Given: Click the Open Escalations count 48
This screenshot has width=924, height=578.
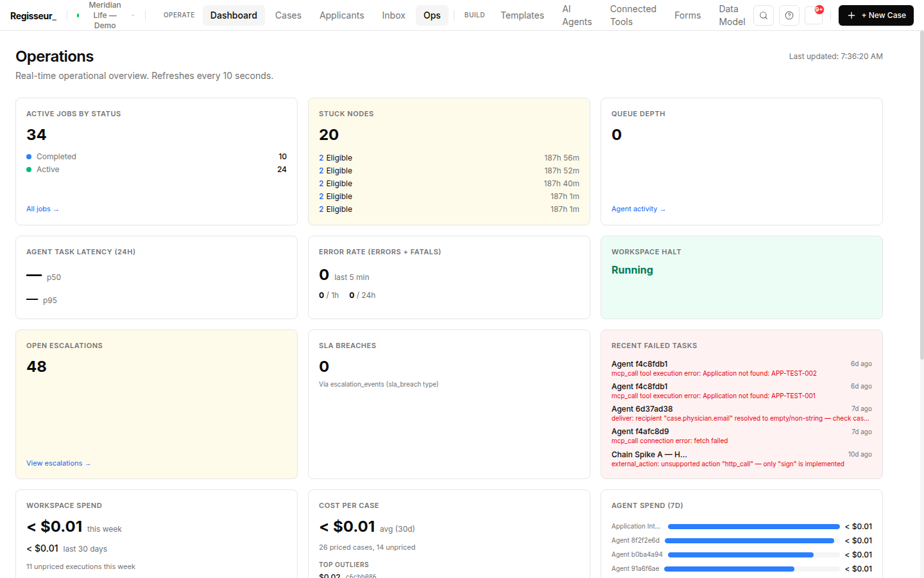Looking at the screenshot, I should click(37, 367).
